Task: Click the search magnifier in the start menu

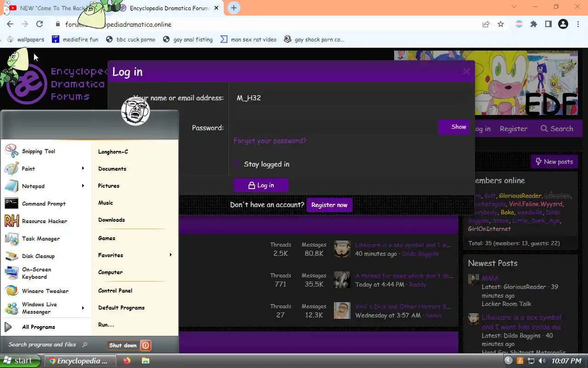Action: (x=85, y=345)
